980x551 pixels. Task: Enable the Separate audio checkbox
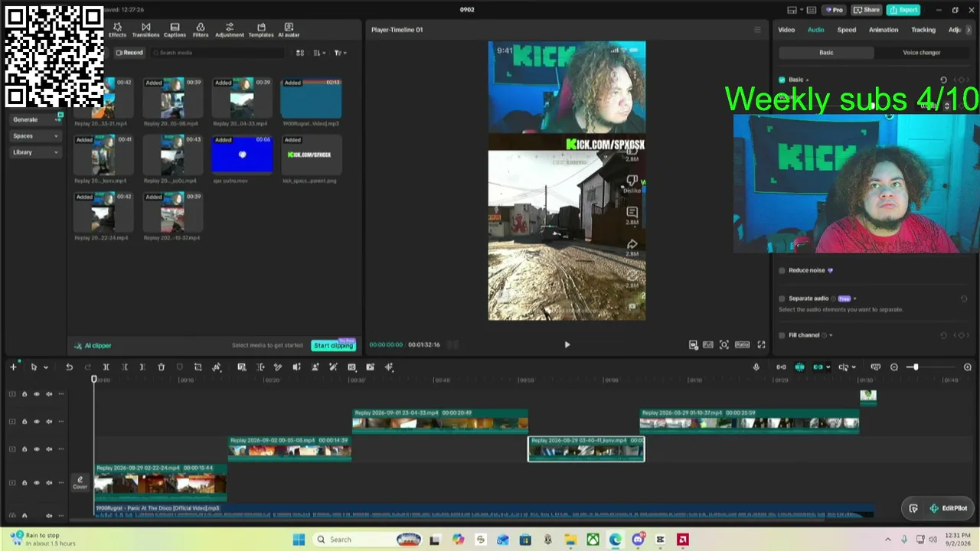pyautogui.click(x=782, y=298)
